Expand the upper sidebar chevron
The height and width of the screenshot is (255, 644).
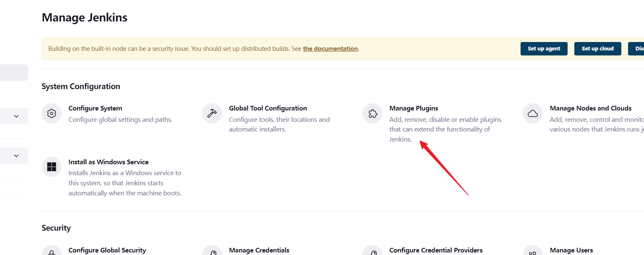coord(16,116)
